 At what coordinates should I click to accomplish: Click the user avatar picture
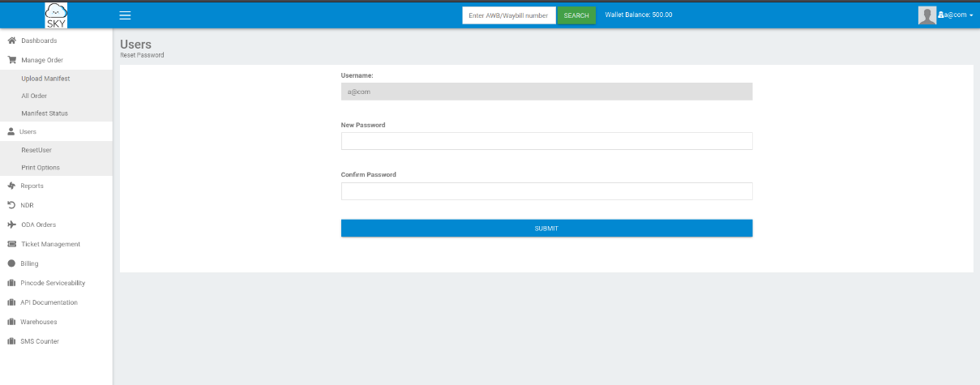[x=927, y=15]
